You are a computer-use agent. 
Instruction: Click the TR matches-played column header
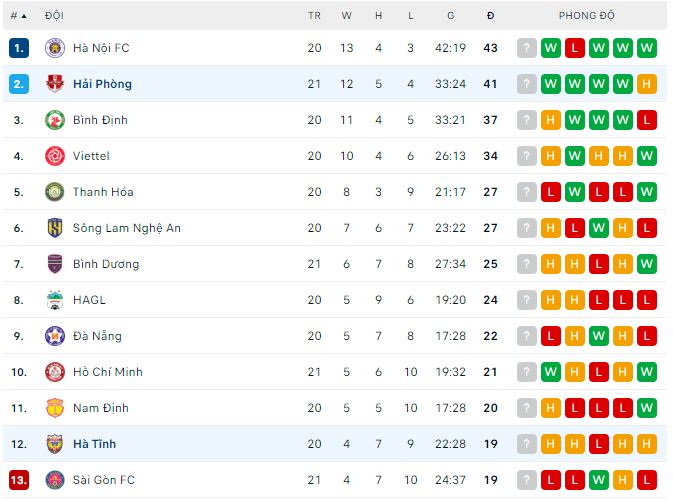click(314, 16)
